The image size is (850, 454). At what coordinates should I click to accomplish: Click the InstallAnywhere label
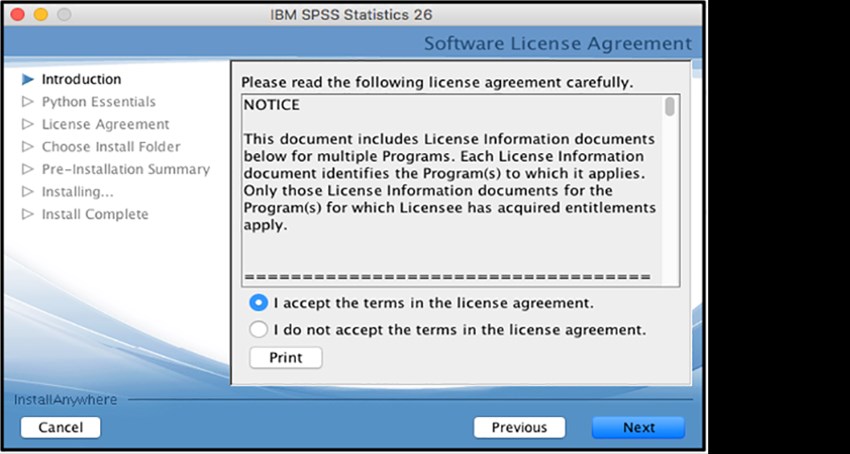point(65,400)
